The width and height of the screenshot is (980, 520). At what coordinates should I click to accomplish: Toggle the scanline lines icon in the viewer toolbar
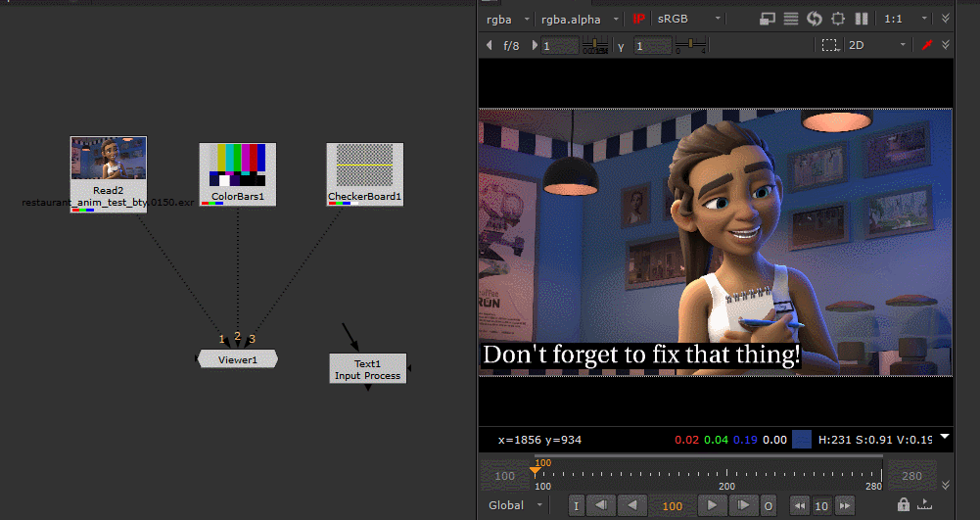pyautogui.click(x=791, y=19)
